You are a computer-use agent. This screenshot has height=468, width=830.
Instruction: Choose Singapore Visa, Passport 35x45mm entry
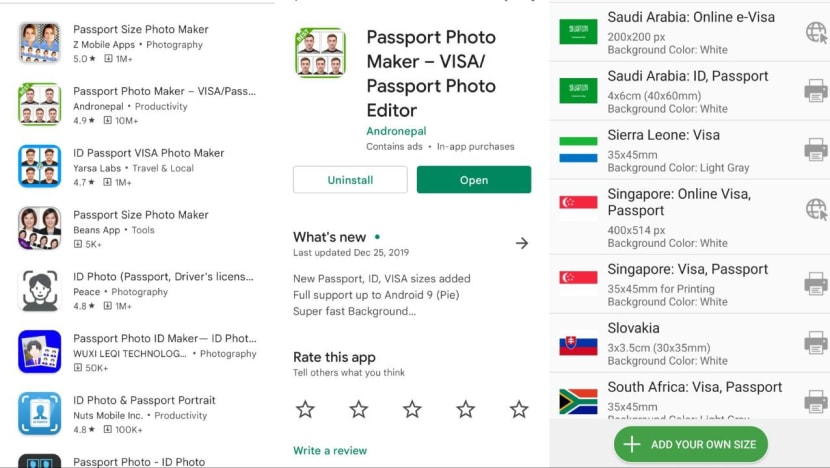[x=689, y=284]
